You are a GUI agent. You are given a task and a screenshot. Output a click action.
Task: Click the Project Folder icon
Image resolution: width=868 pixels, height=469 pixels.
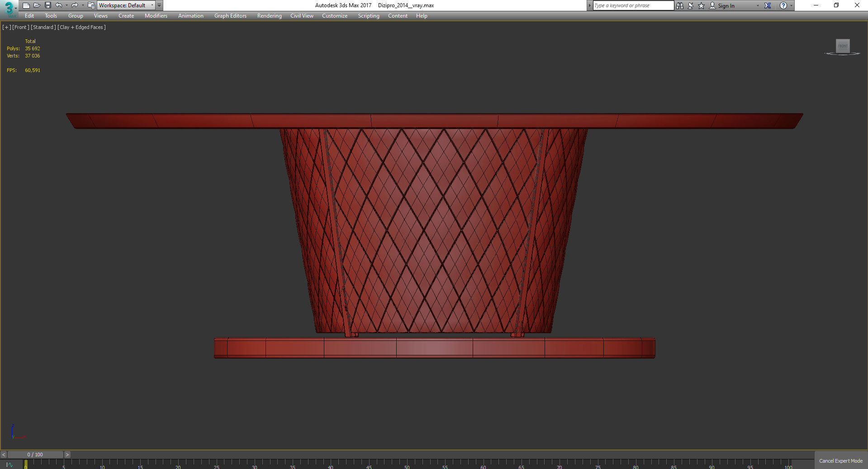click(x=91, y=5)
